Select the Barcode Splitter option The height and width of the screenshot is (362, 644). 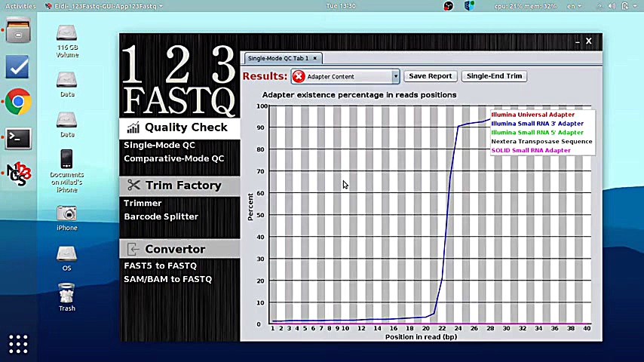(x=161, y=216)
